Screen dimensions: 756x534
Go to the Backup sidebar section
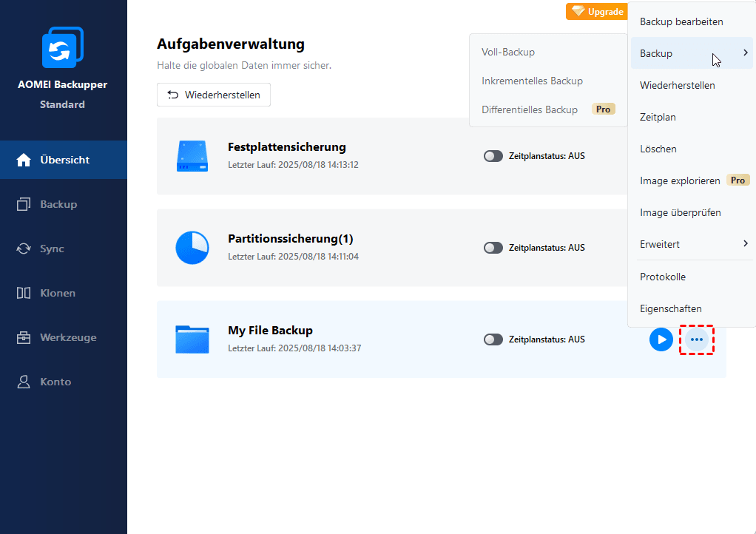[64, 204]
